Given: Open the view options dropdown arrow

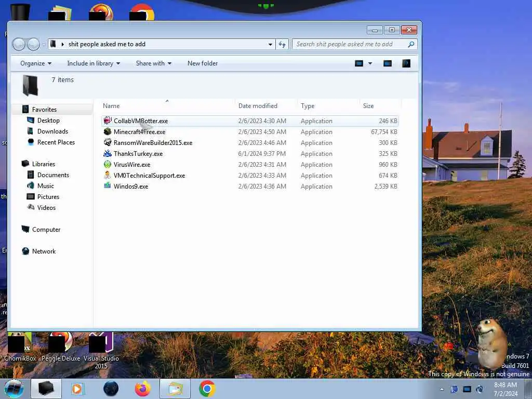Looking at the screenshot, I should click(x=370, y=63).
